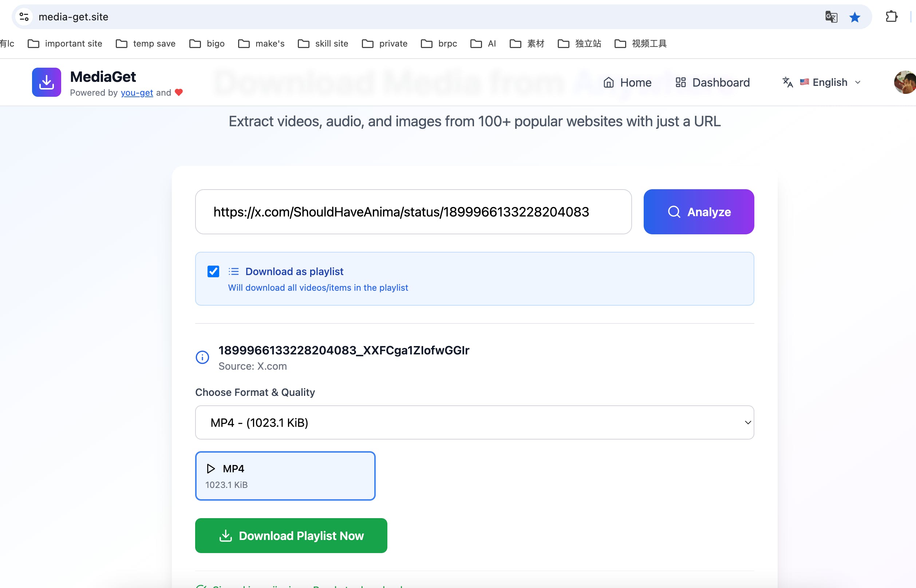Follow the you-get link
The height and width of the screenshot is (588, 916).
[x=137, y=93]
